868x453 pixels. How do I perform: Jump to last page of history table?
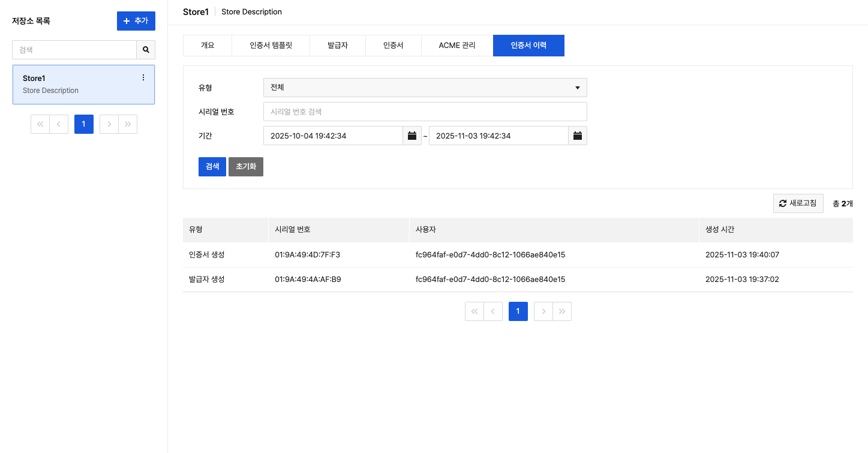[562, 311]
